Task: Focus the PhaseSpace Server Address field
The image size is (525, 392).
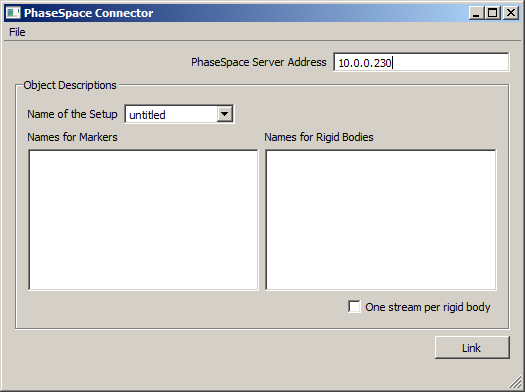Action: coord(421,62)
